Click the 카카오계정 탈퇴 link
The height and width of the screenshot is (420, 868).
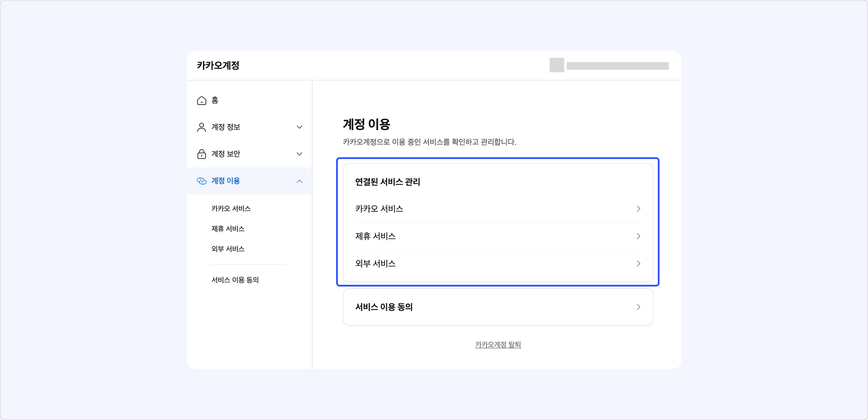coord(498,345)
